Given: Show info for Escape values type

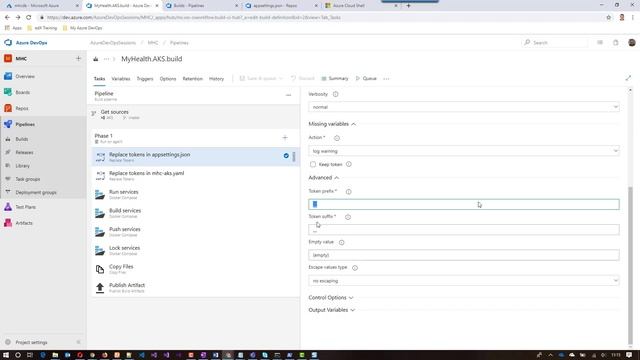Looking at the screenshot, I should click(x=355, y=268).
